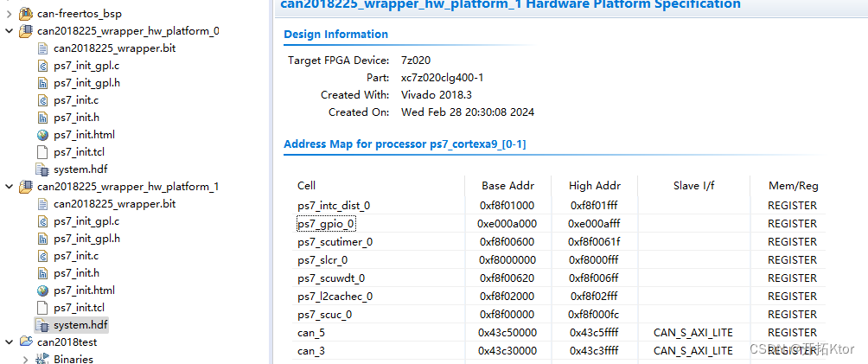This screenshot has width=868, height=364.
Task: Click the Design Information section heading
Action: [x=336, y=34]
